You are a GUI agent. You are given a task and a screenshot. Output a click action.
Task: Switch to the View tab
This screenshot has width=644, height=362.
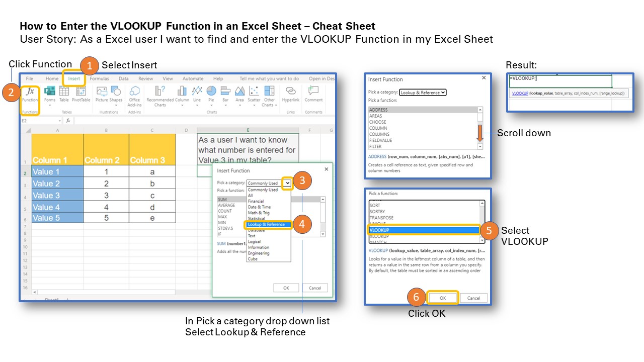[168, 78]
